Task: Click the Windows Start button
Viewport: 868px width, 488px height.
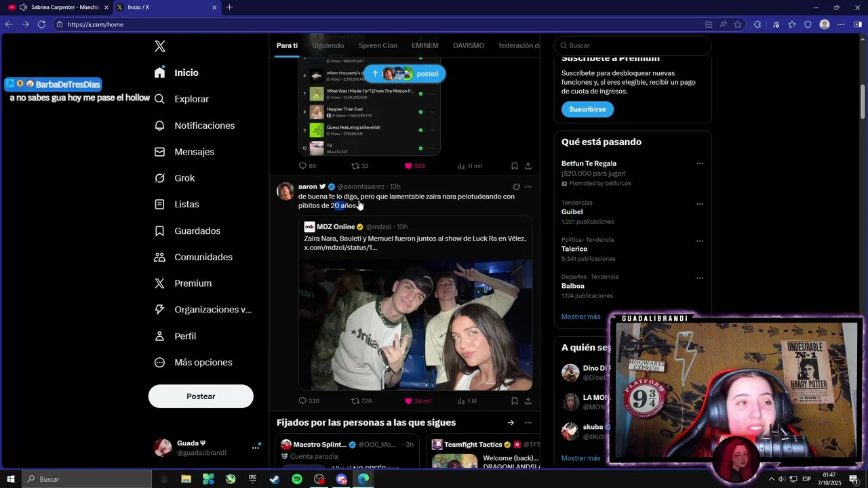Action: pos(11,479)
